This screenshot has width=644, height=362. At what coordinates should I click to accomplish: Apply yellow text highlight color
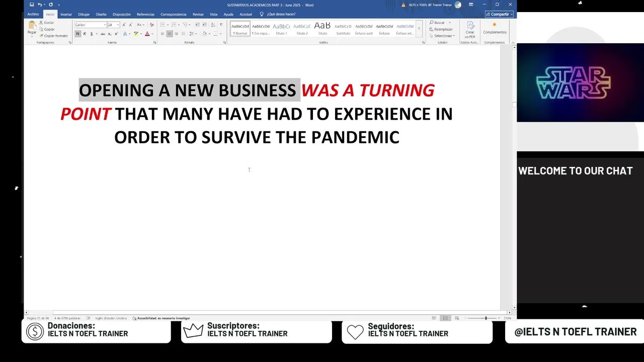pyautogui.click(x=135, y=34)
